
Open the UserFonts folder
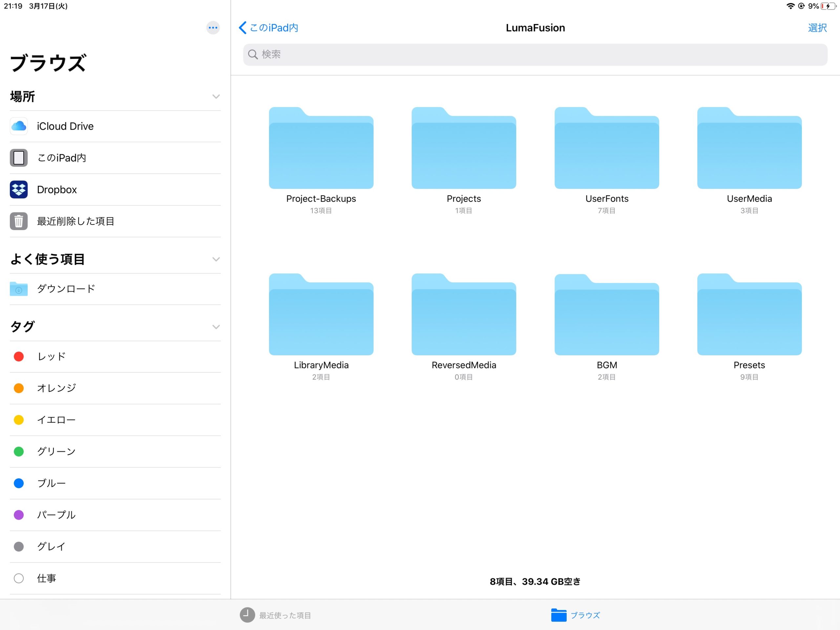tap(606, 148)
